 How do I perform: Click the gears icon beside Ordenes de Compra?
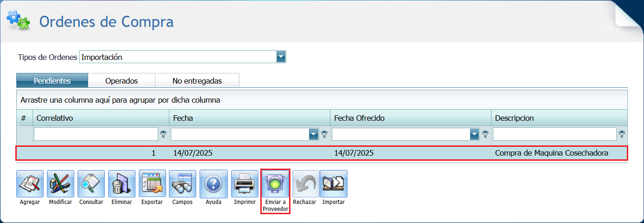click(x=18, y=20)
